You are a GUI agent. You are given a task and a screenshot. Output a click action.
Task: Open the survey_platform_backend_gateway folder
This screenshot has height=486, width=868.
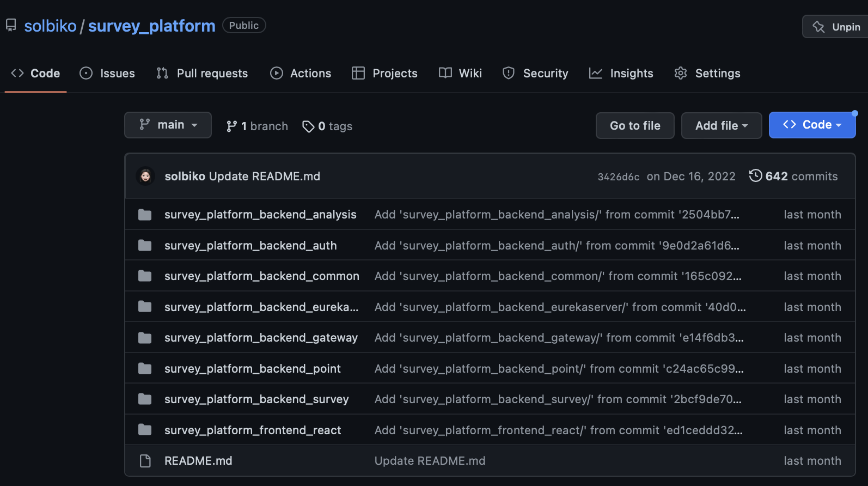261,338
